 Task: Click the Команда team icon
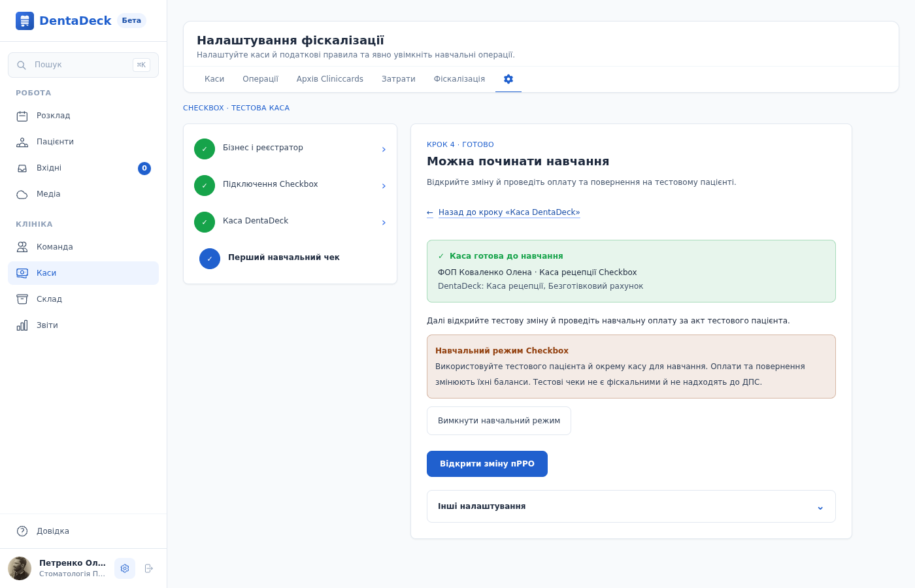point(22,247)
